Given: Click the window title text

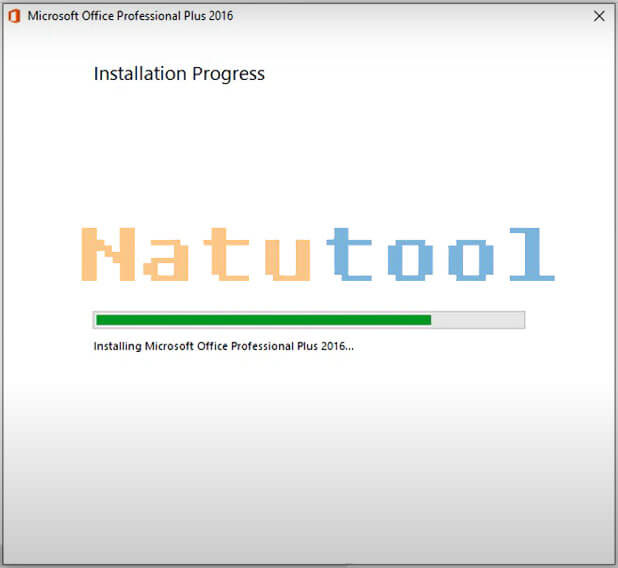Looking at the screenshot, I should (x=130, y=16).
